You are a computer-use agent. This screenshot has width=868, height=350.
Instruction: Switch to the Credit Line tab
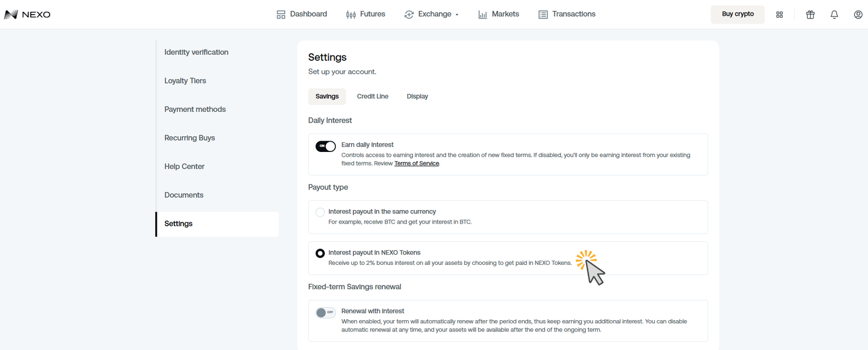coord(372,97)
